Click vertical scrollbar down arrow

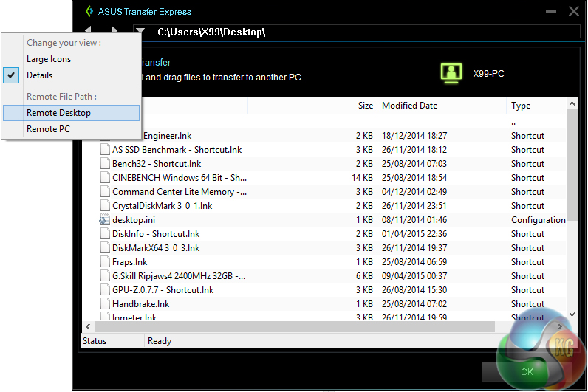[572, 314]
